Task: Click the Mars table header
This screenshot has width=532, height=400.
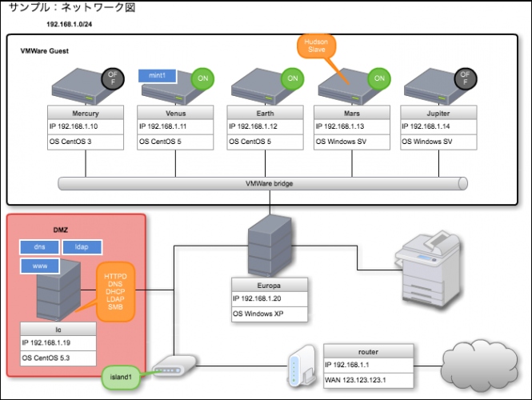Action: point(352,113)
